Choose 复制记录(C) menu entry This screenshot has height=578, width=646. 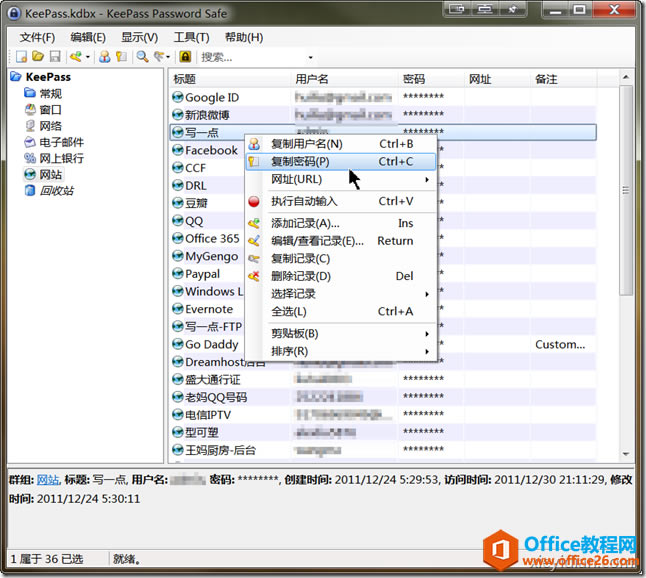point(341,259)
